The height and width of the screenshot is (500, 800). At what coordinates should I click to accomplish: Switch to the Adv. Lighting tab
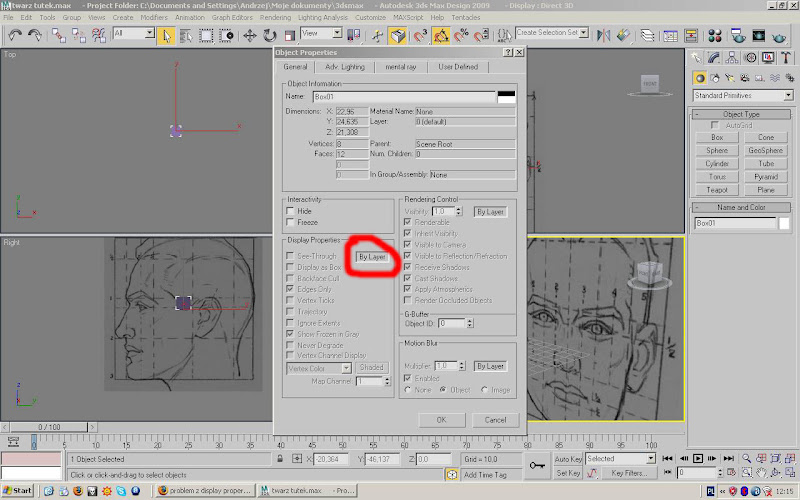pyautogui.click(x=346, y=67)
